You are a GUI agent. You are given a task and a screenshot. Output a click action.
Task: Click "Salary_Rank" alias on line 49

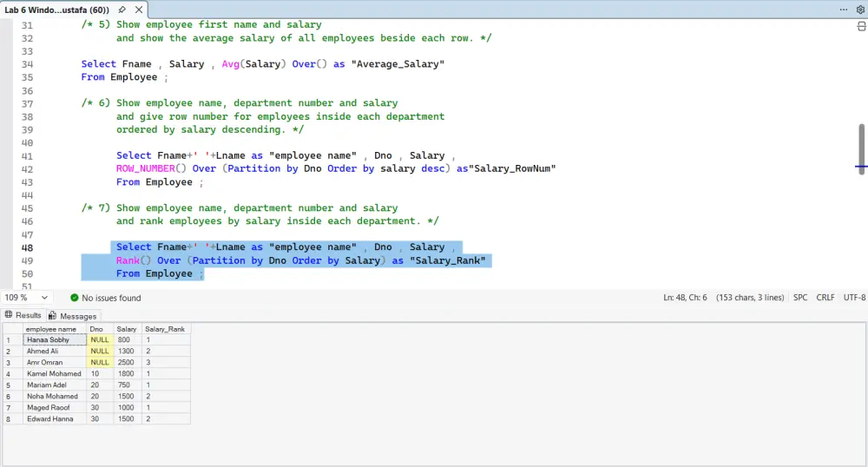(447, 260)
